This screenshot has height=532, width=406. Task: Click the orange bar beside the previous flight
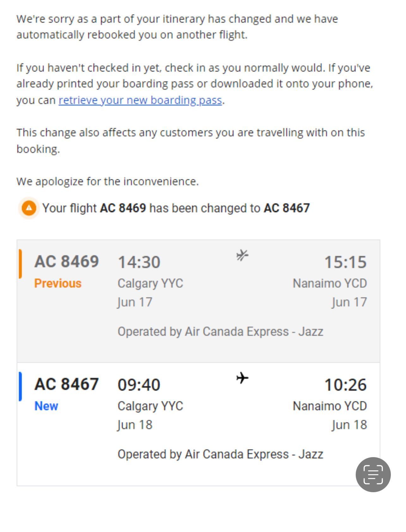point(20,264)
